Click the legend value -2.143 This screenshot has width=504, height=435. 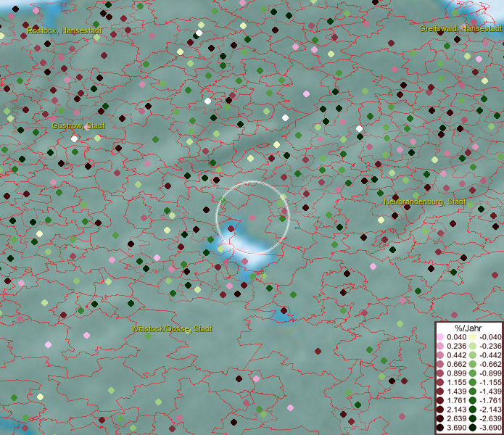(490, 410)
